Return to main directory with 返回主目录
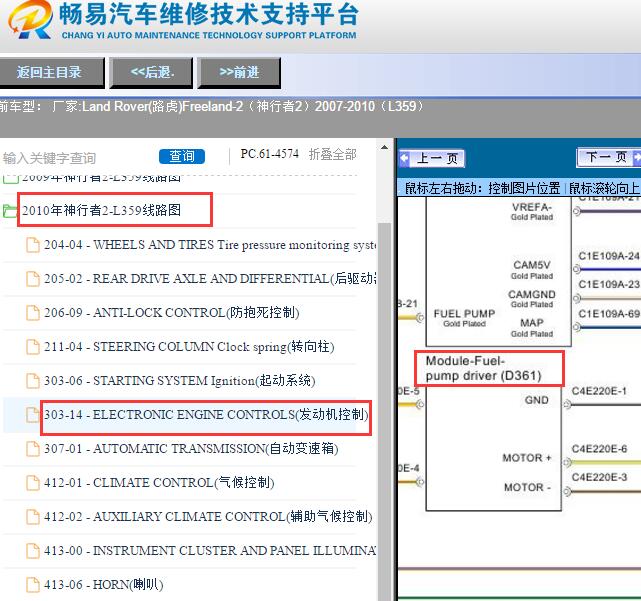641x601 pixels. click(x=52, y=73)
